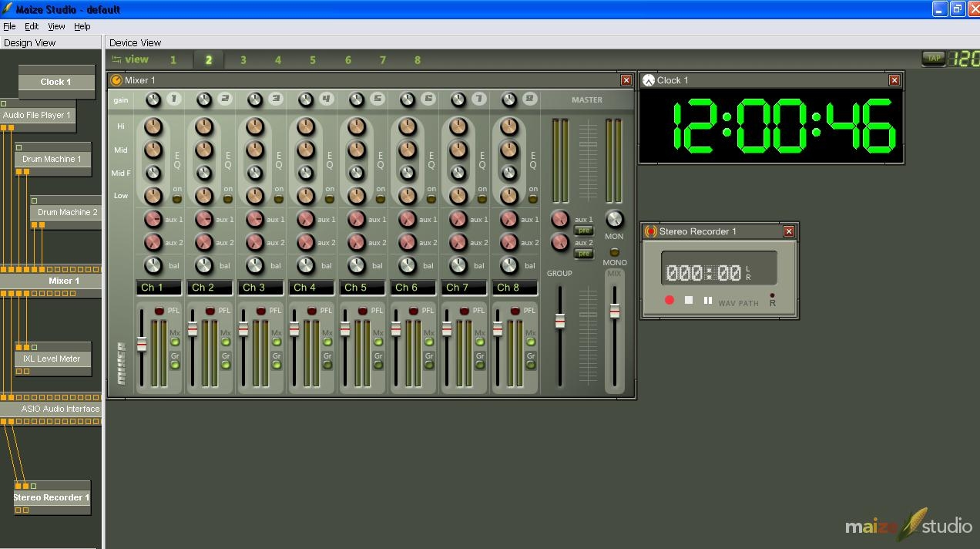
Task: Select the IXL Level Meter block
Action: click(x=52, y=359)
